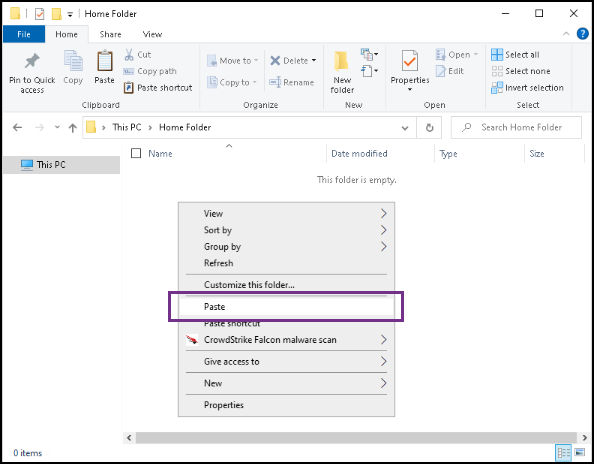Screen dimensions: 594x464
Task: Click Select none in ribbon
Action: pyautogui.click(x=521, y=71)
